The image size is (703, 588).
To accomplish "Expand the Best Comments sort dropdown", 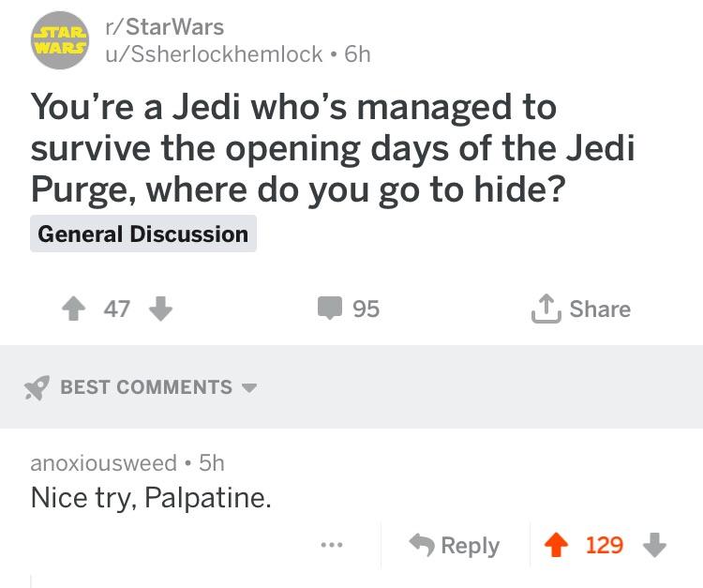I will click(145, 386).
